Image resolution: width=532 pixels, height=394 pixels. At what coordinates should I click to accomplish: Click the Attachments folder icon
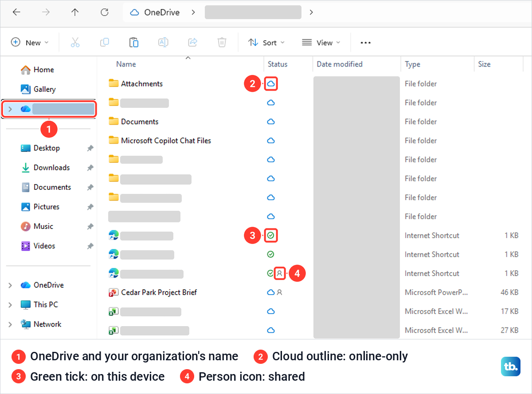(x=113, y=83)
